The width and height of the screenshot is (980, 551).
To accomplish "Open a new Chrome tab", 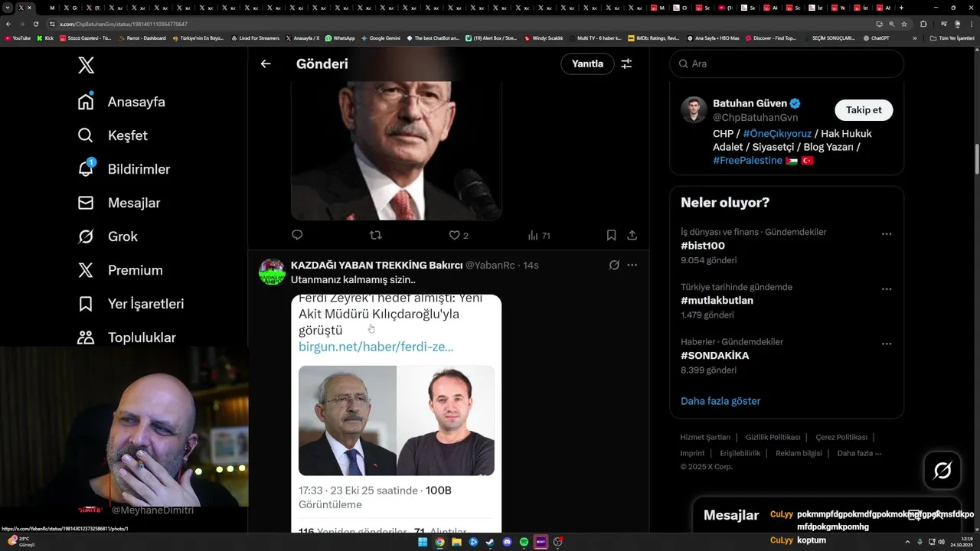I will (x=901, y=8).
